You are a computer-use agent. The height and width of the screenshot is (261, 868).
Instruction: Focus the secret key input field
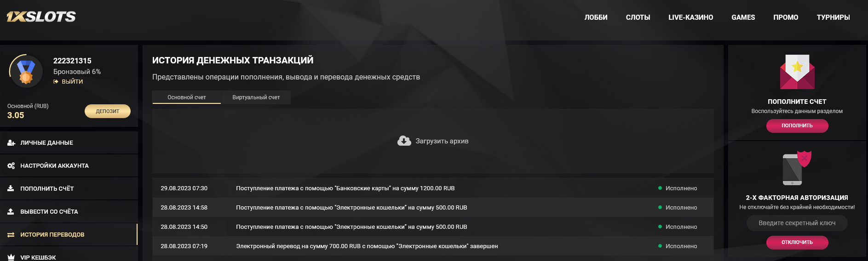click(x=797, y=223)
